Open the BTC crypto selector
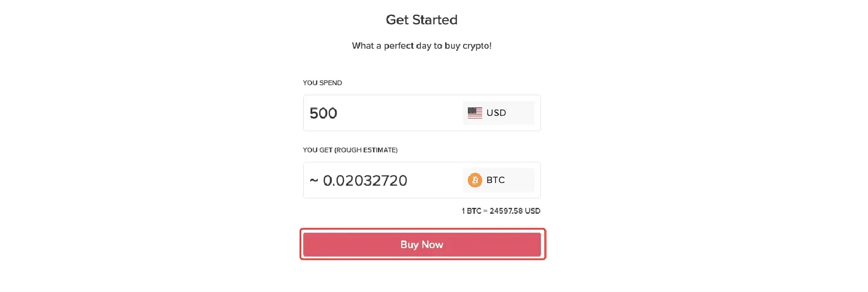 499,180
